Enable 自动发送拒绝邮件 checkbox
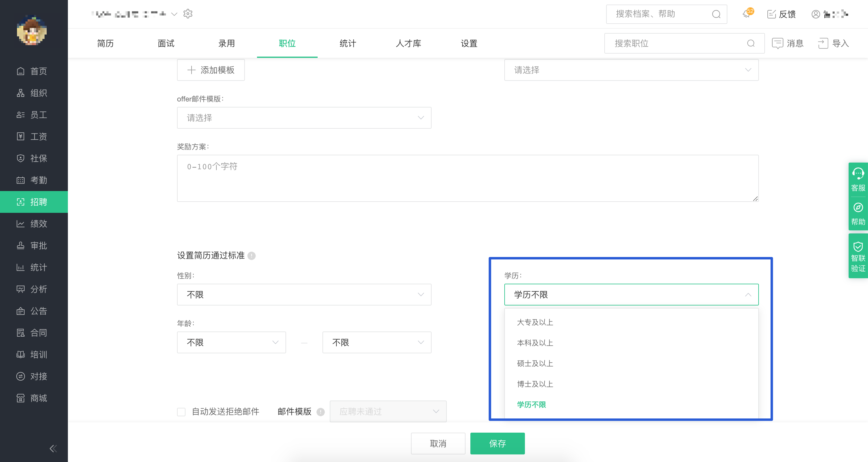Viewport: 868px width, 462px height. pyautogui.click(x=181, y=412)
